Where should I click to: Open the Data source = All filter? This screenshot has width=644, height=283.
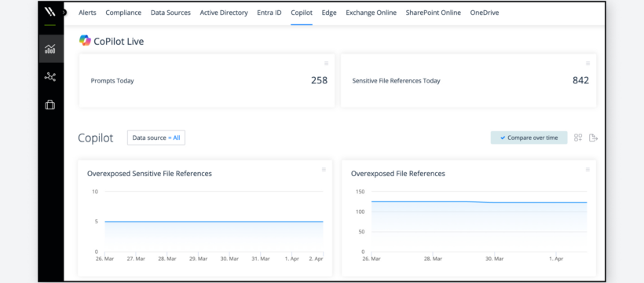(156, 138)
